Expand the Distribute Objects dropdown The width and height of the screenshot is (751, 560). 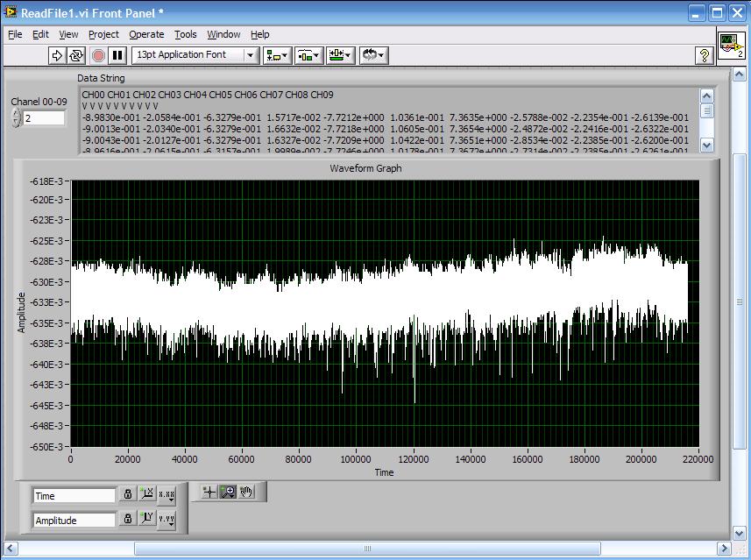(308, 55)
